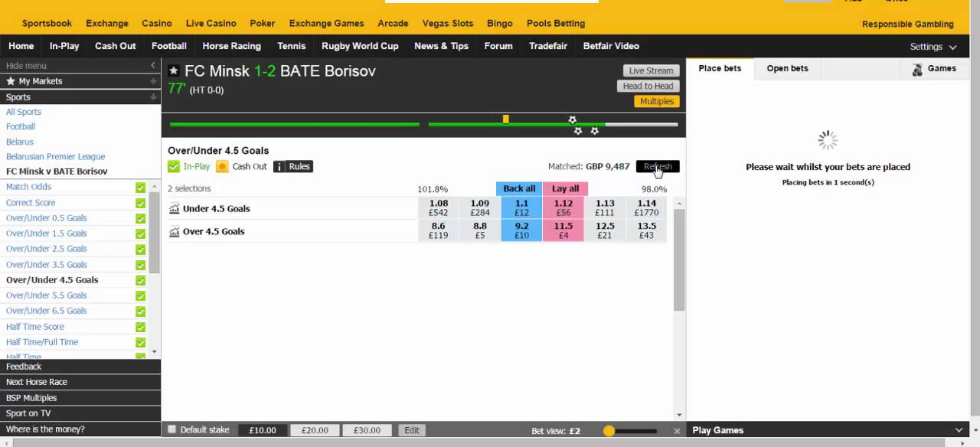Image resolution: width=980 pixels, height=447 pixels.
Task: Click the yellow marker on match timeline
Action: (505, 119)
